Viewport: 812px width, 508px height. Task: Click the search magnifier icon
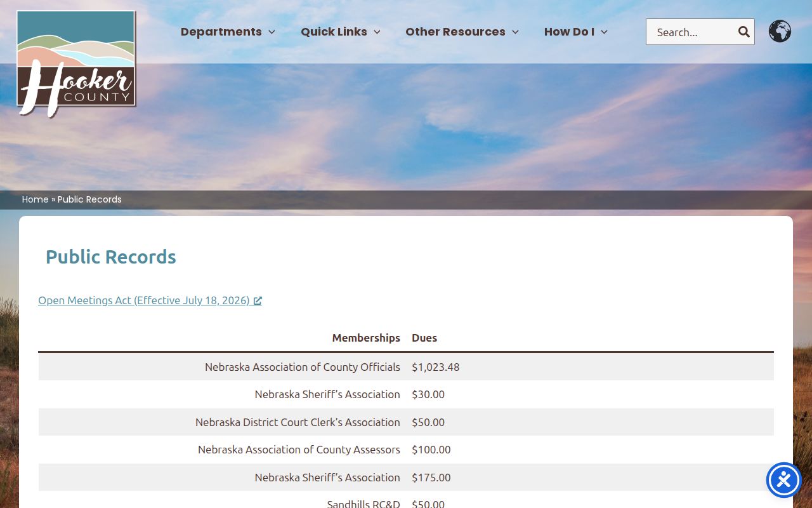(x=743, y=32)
